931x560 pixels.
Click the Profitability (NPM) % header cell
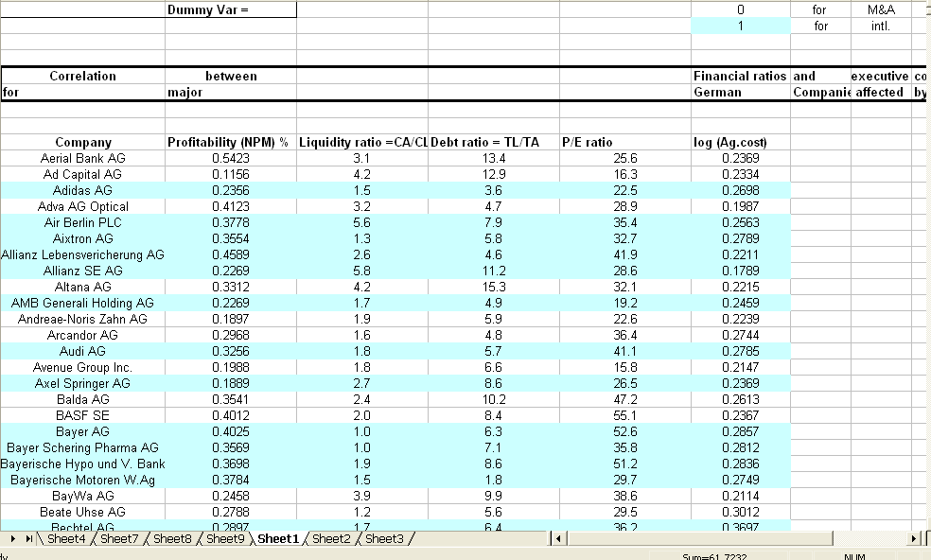230,142
